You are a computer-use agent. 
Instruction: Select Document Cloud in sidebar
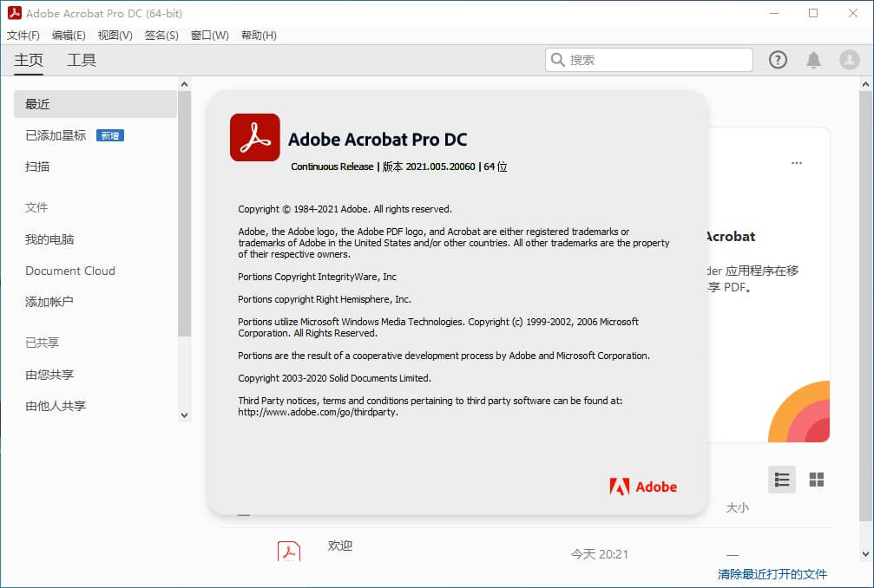pyautogui.click(x=70, y=271)
